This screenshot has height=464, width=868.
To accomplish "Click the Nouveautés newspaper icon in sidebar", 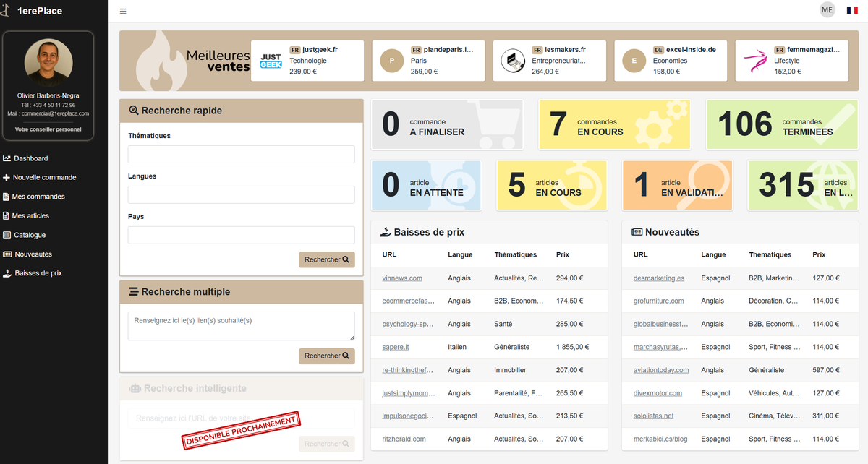I will click(x=7, y=254).
